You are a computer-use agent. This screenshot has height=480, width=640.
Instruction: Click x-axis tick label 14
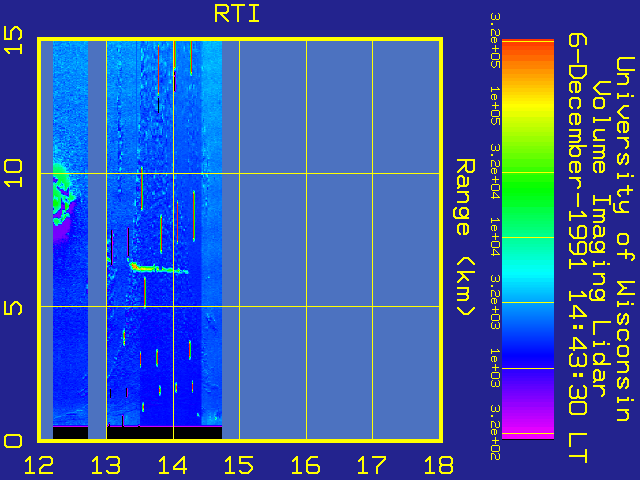(173, 465)
